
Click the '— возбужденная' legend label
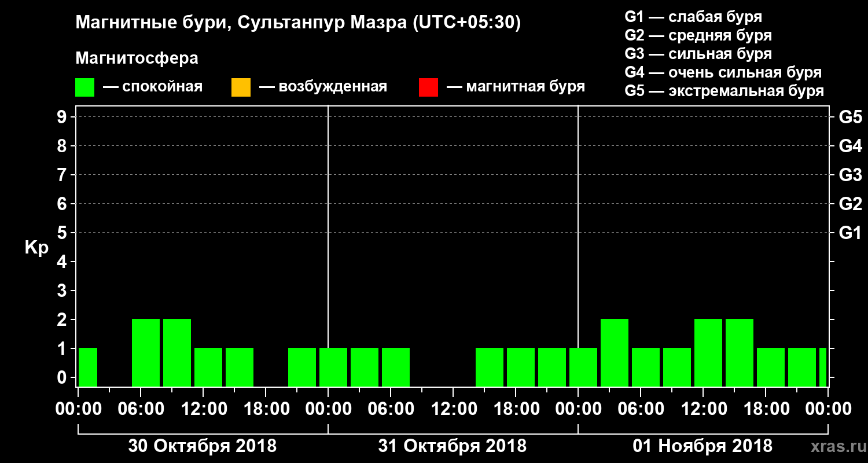[323, 87]
